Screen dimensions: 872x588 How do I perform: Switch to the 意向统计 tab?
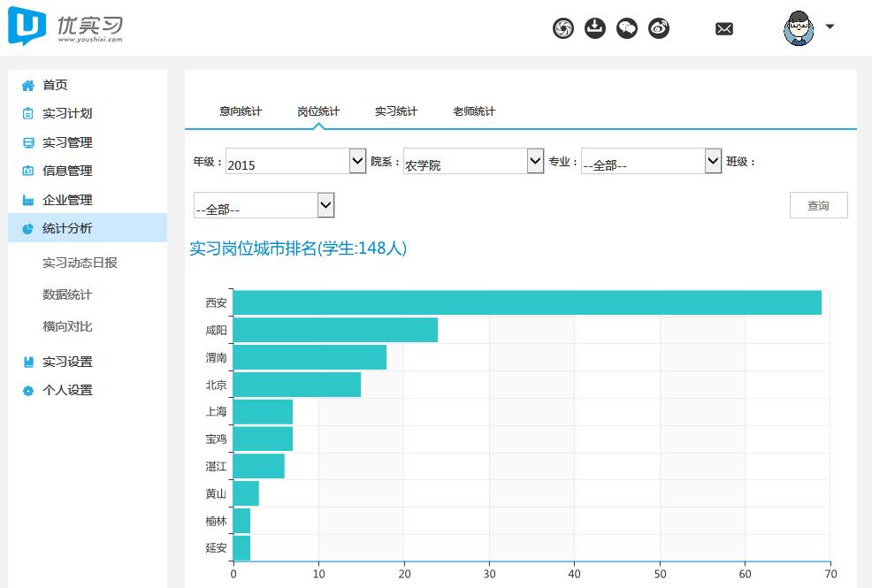[241, 111]
